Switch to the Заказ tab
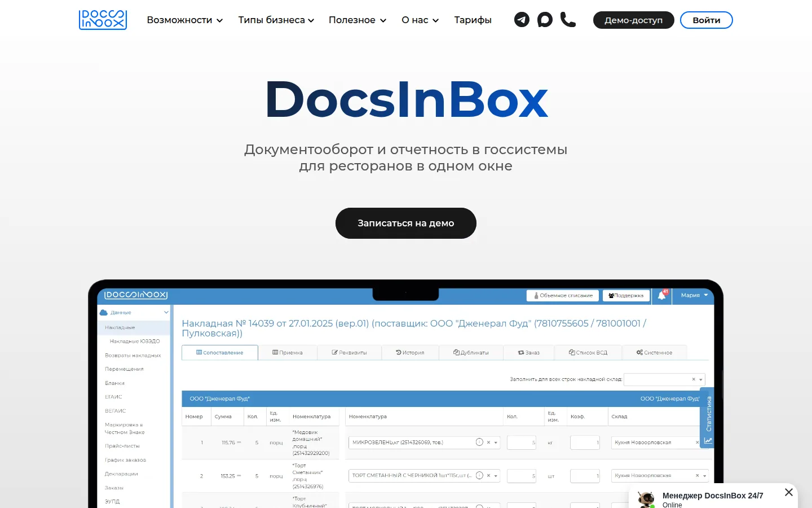This screenshot has height=508, width=812. (x=529, y=352)
